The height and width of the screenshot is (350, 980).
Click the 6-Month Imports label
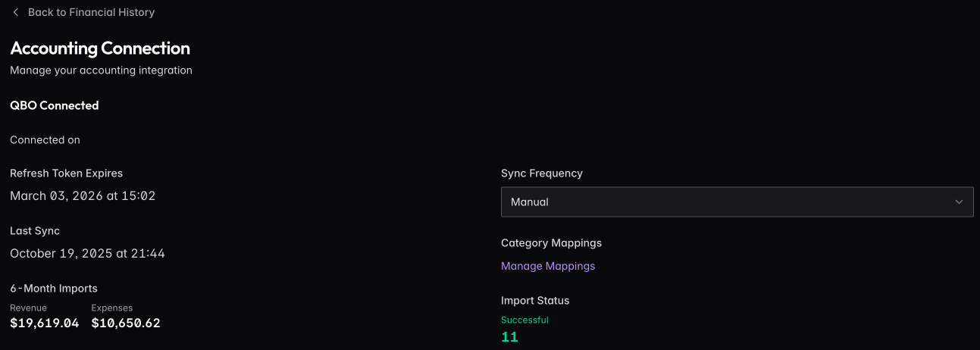(54, 288)
